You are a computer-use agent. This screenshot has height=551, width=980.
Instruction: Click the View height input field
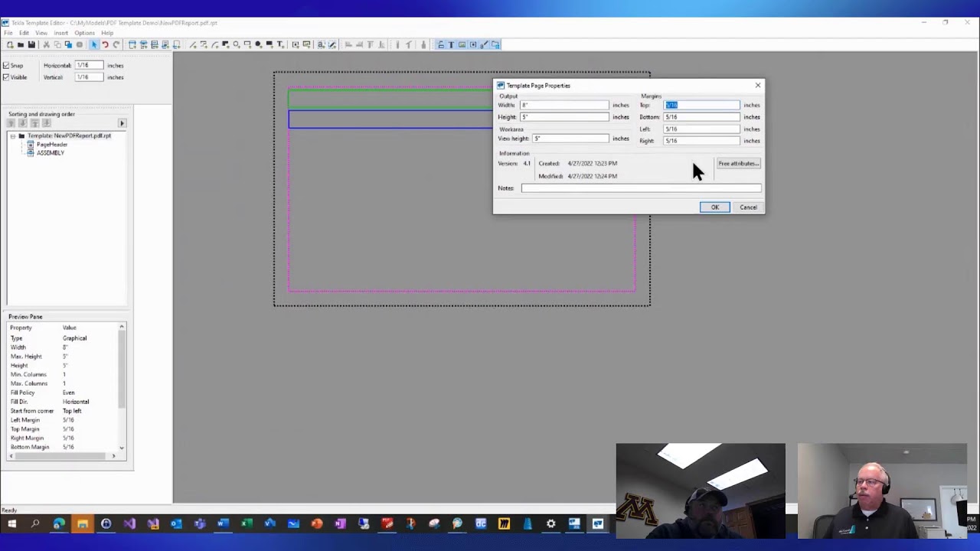(x=570, y=139)
